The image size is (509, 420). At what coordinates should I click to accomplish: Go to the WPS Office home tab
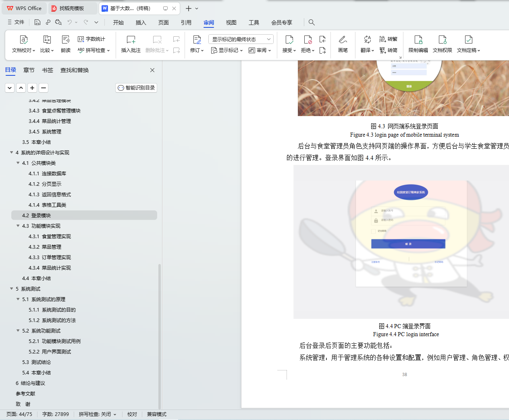[x=24, y=8]
